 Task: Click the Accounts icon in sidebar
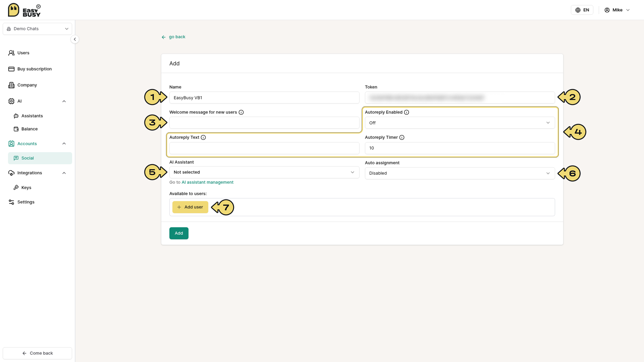pyautogui.click(x=11, y=144)
